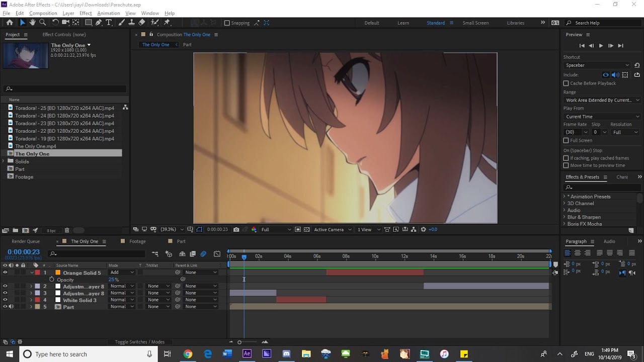Viewport: 644px width, 362px height.
Task: Hide the Orange Solid 5 layer
Action: 5,273
